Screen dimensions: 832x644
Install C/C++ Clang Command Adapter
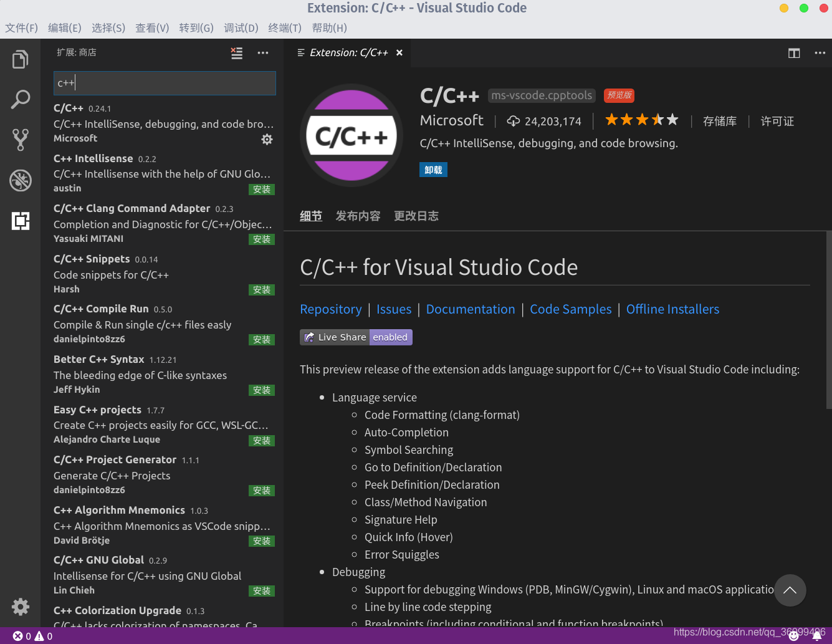click(x=262, y=239)
